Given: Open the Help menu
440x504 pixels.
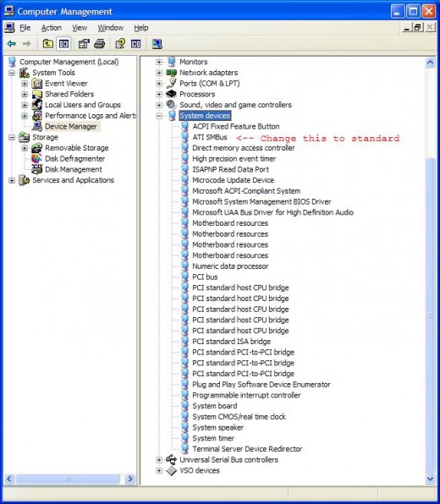Looking at the screenshot, I should 140,28.
